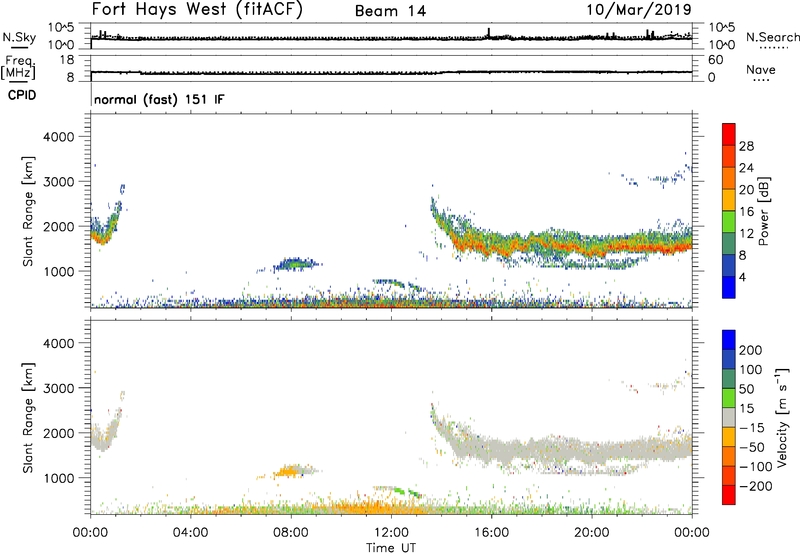Pick the light green 15–50 Velocity segment
The image size is (800, 554).
coord(729,398)
